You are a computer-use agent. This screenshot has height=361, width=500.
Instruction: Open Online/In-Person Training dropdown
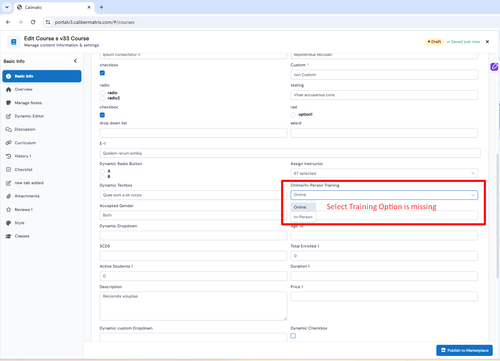tap(384, 195)
